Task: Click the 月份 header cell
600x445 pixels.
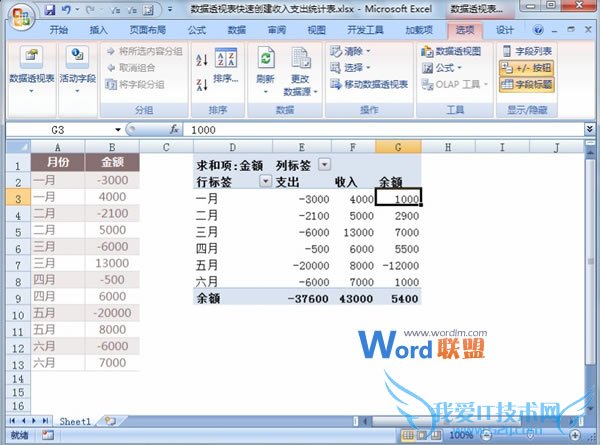Action: (58, 162)
